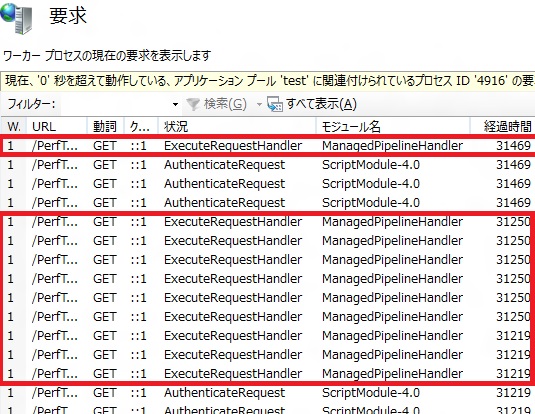
Task: Expand the small arrow beside 検索(G)
Action: (x=259, y=104)
